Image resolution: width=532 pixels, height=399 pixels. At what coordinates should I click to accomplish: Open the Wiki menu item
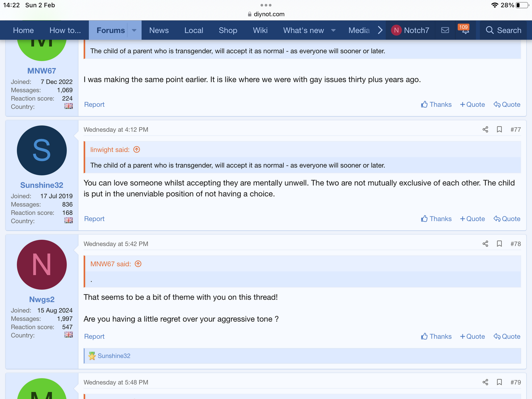[x=260, y=30]
